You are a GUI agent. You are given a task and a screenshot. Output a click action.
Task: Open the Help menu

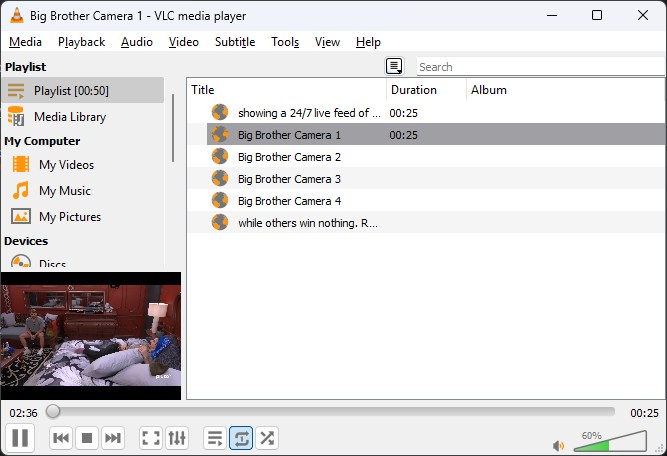(x=368, y=42)
